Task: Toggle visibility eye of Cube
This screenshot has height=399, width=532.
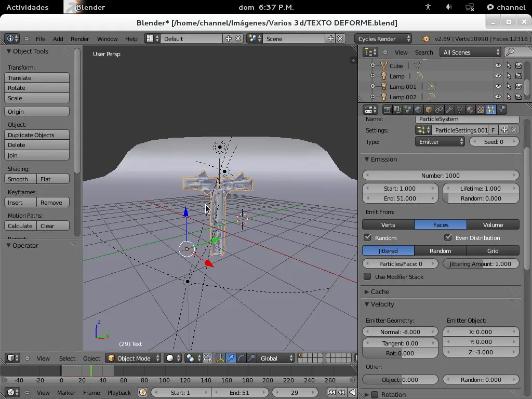Action: pos(498,66)
